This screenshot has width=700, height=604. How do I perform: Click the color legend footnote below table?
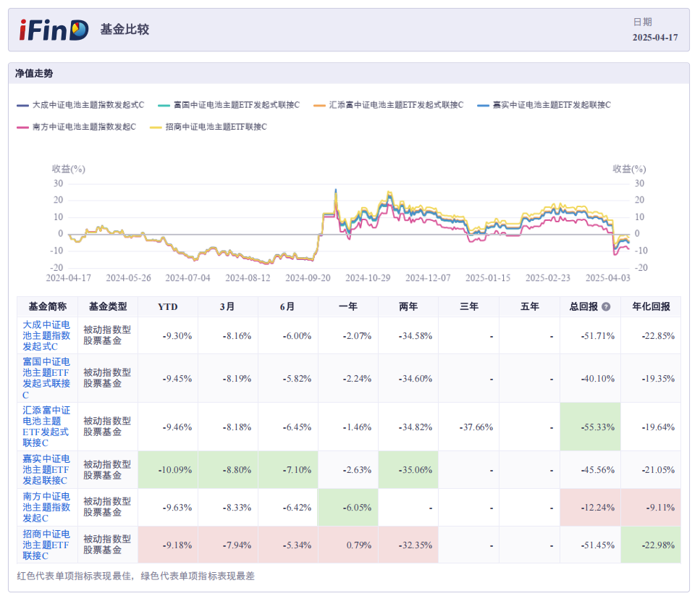135,576
